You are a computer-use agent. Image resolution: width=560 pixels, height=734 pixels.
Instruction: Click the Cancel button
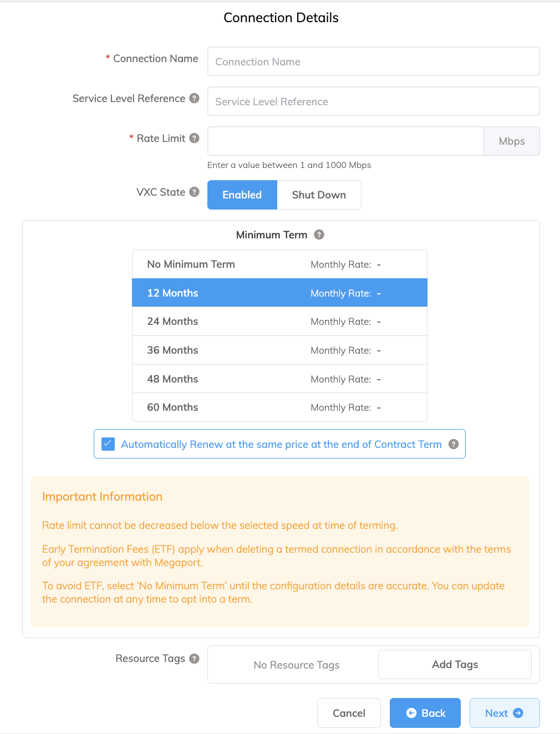coord(348,713)
